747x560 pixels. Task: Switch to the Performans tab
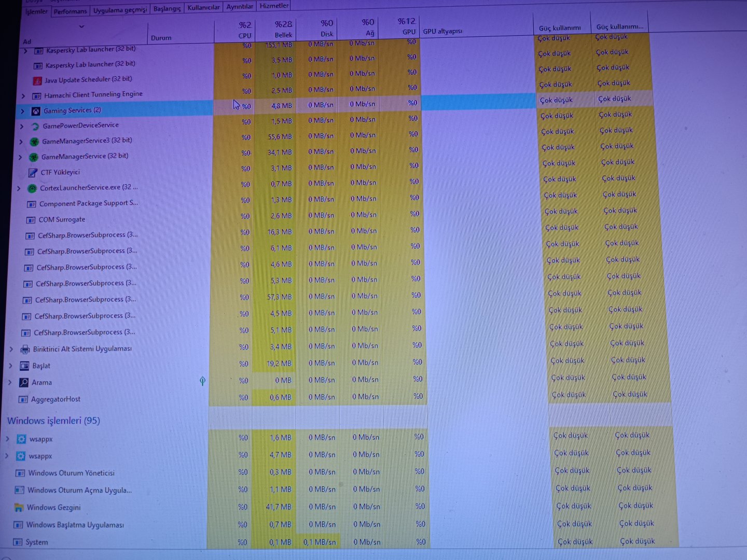click(x=70, y=11)
